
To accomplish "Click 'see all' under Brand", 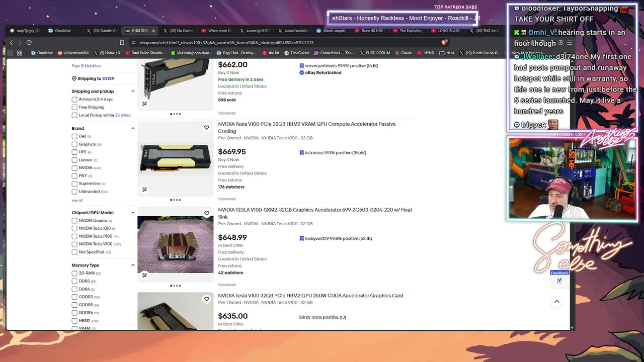I will click(x=77, y=201).
